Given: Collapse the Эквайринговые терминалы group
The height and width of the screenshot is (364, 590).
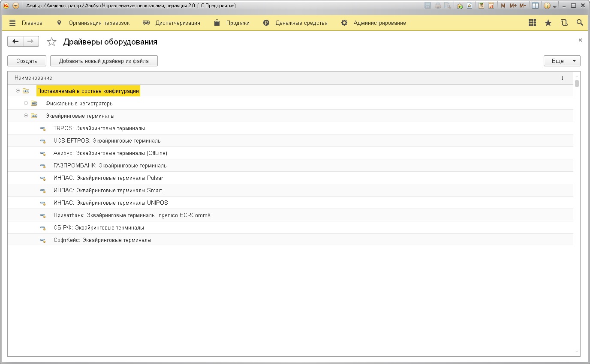Looking at the screenshot, I should pos(26,116).
